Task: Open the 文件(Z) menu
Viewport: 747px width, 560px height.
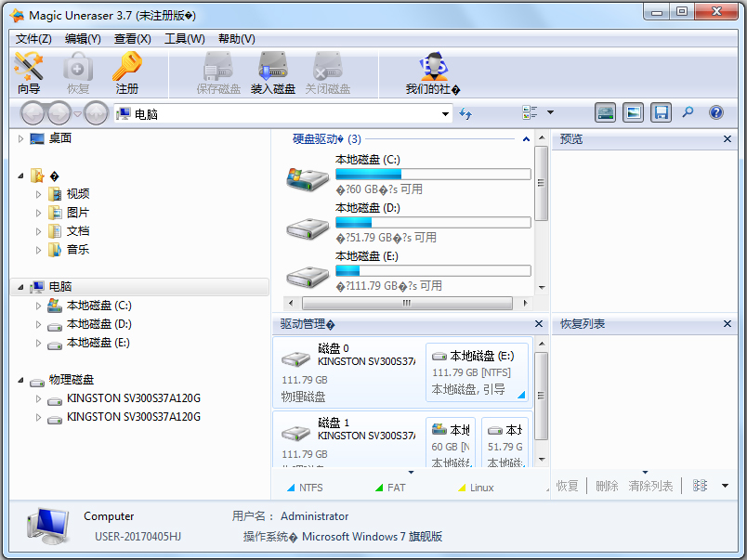Action: [33, 39]
